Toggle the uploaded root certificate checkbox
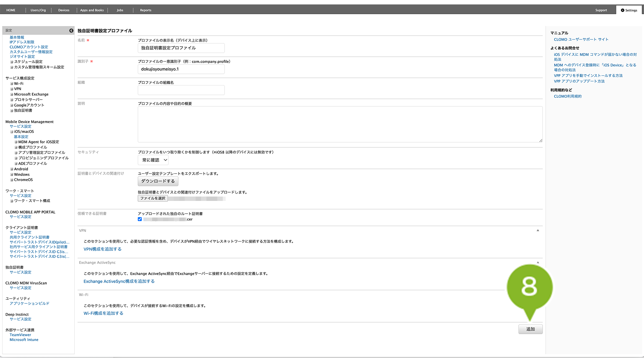 (140, 219)
